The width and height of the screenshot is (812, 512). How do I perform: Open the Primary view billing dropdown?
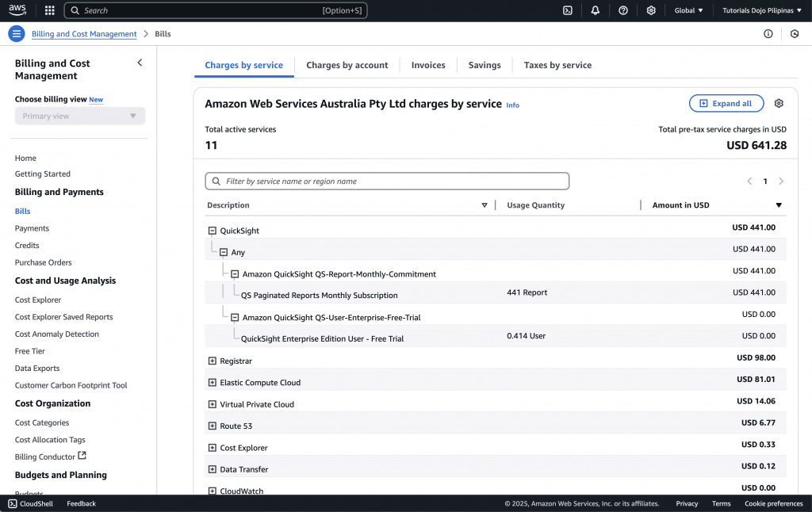click(80, 116)
